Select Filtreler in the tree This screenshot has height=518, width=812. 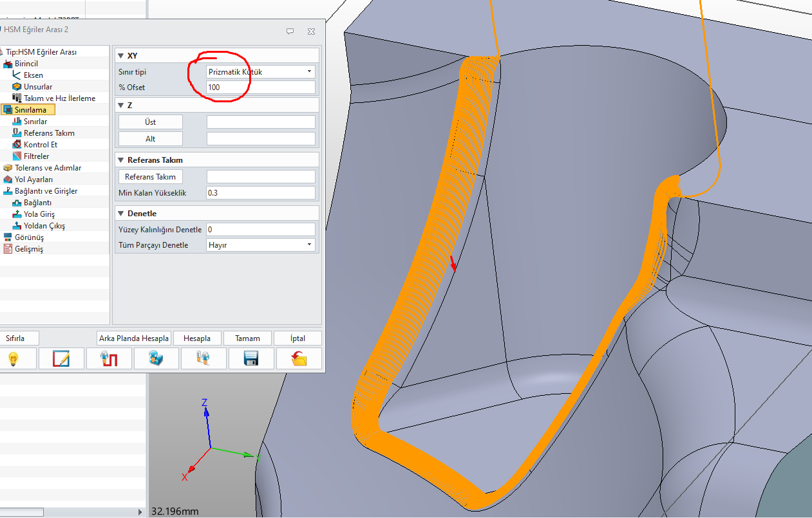[36, 156]
